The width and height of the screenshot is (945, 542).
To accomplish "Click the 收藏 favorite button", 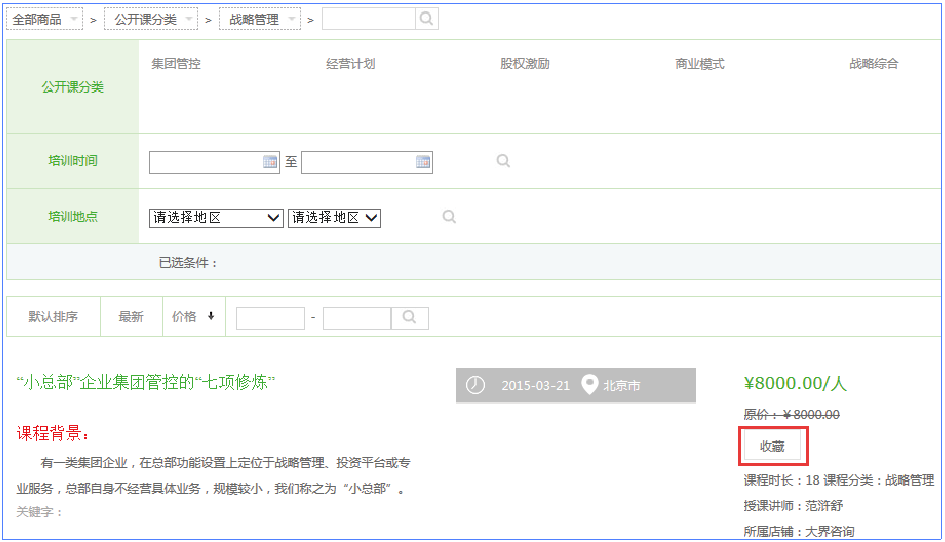I will 772,446.
